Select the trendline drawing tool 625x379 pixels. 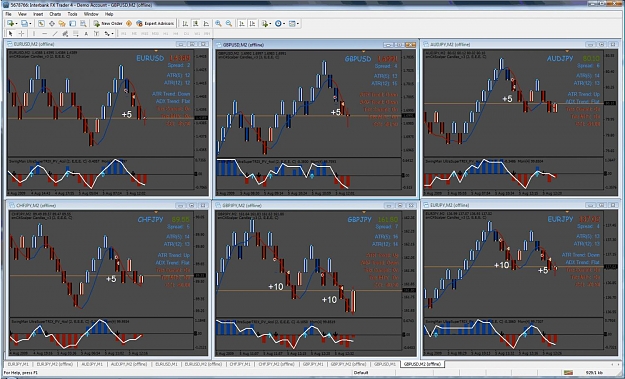pos(55,33)
